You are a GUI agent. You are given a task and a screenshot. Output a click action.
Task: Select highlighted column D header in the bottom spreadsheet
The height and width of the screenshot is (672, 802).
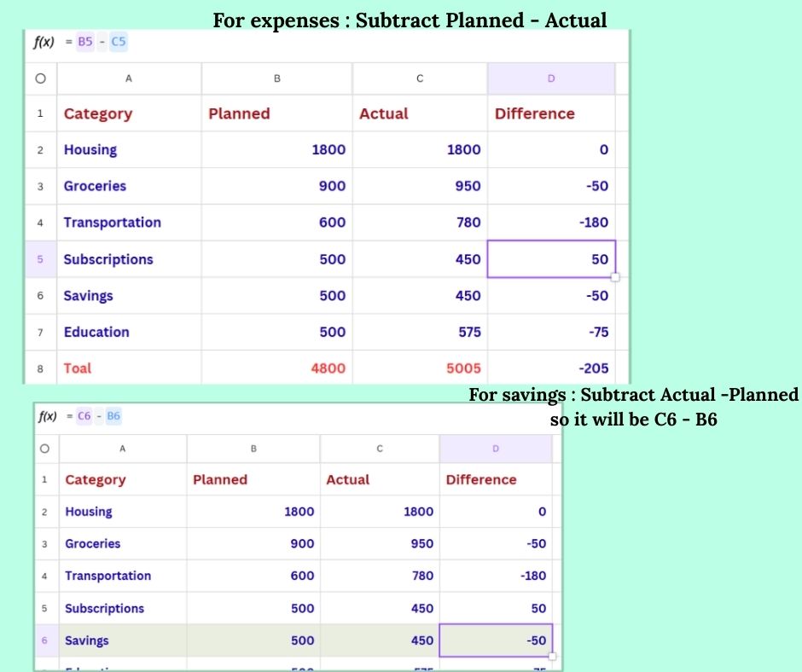click(496, 449)
